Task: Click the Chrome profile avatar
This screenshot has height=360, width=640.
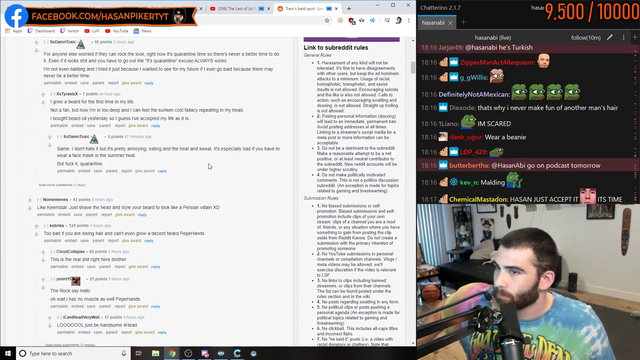Action: (399, 20)
